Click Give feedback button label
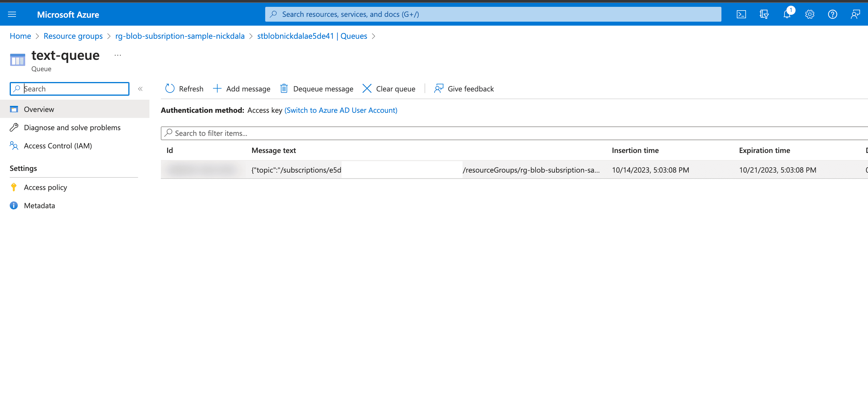This screenshot has height=413, width=868. coord(471,89)
